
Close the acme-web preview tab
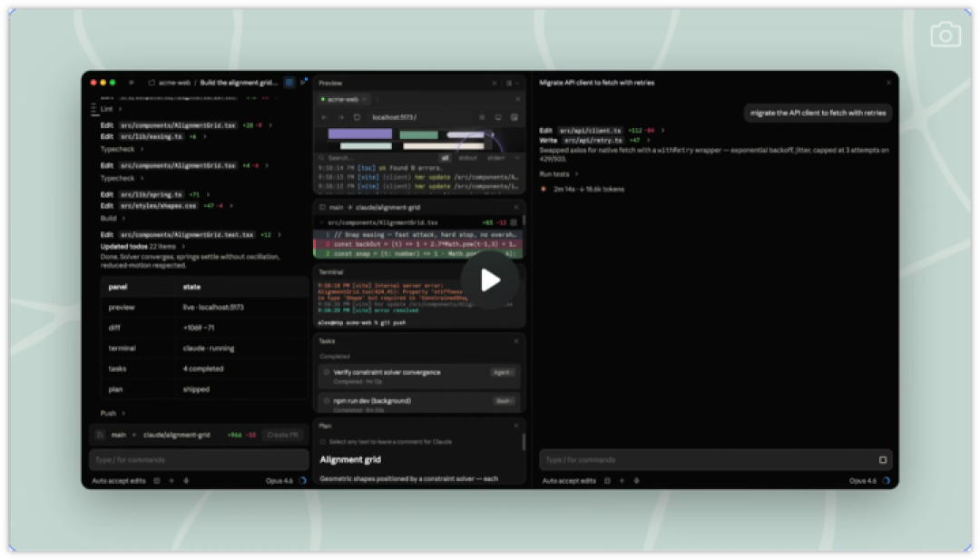[365, 99]
